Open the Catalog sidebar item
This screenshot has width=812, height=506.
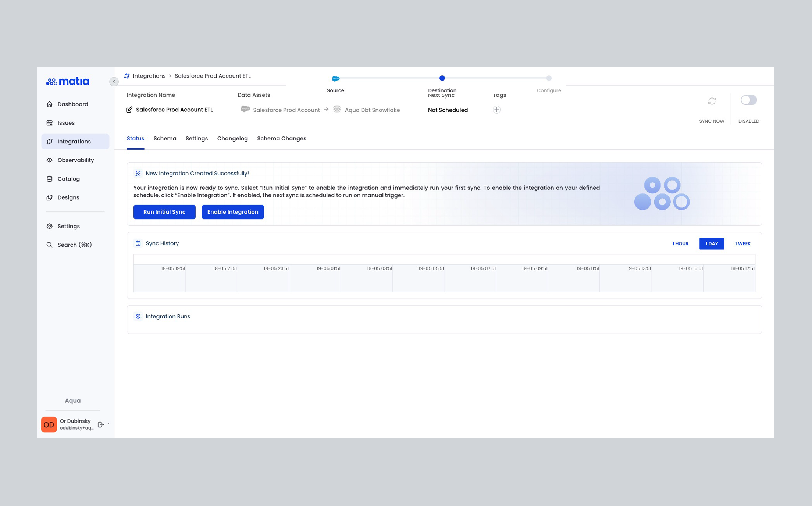tap(68, 179)
